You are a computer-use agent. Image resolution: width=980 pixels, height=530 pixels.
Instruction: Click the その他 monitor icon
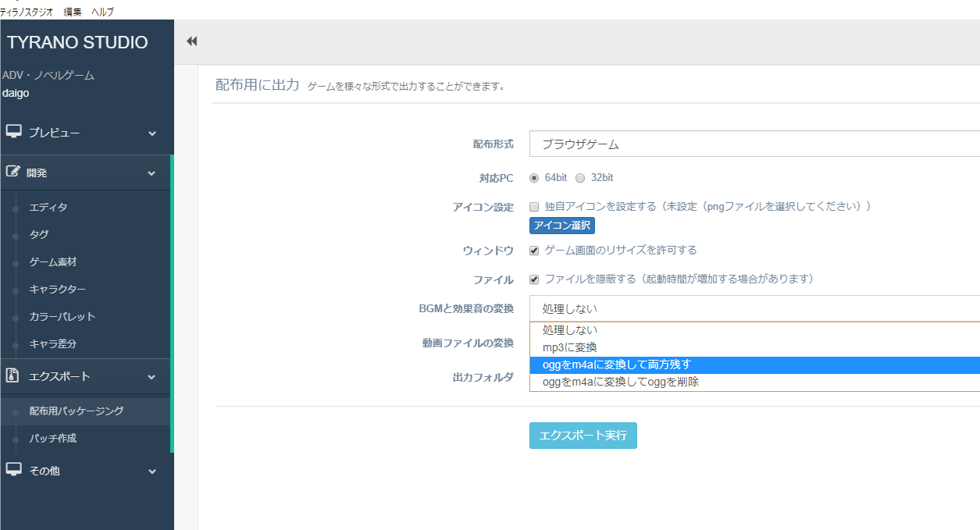(13, 470)
